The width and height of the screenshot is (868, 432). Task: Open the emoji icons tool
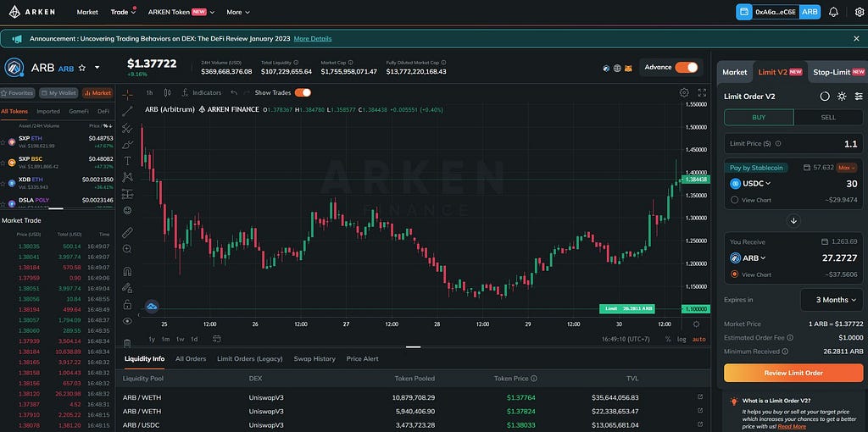click(127, 211)
